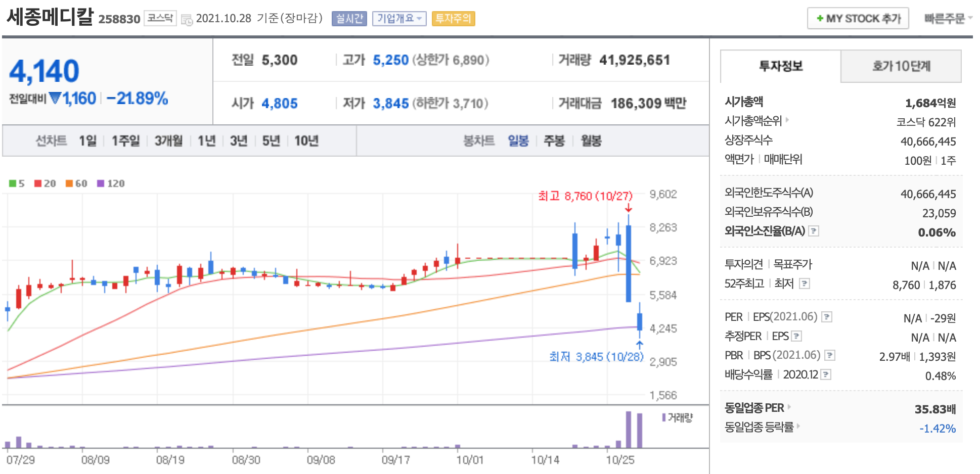Expand the 빠른주문 quick order dropdown
Screen dimensions: 980x474
tap(948, 18)
